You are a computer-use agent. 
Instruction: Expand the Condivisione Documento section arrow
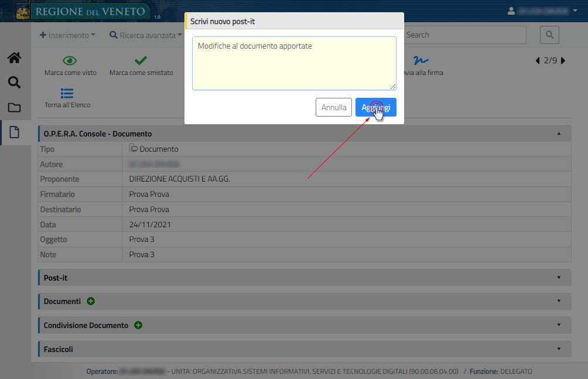click(x=559, y=325)
